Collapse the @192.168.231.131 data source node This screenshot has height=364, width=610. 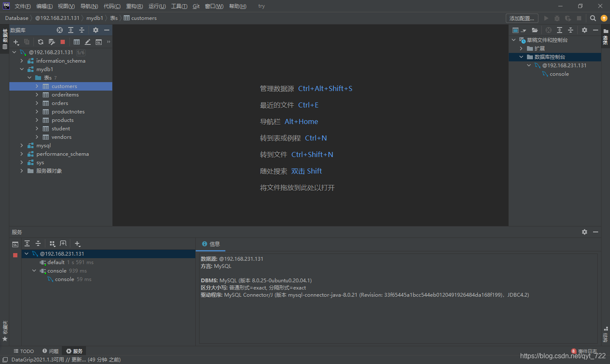tap(14, 52)
